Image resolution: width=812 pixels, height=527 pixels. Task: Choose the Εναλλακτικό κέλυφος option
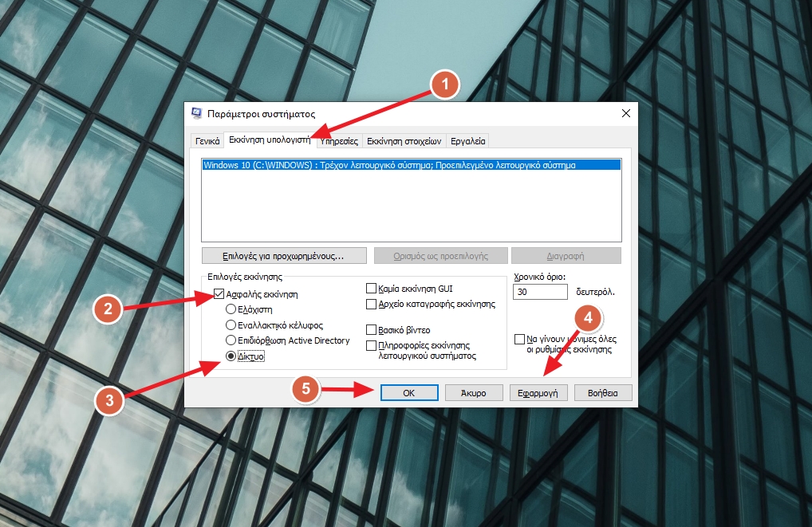230,324
